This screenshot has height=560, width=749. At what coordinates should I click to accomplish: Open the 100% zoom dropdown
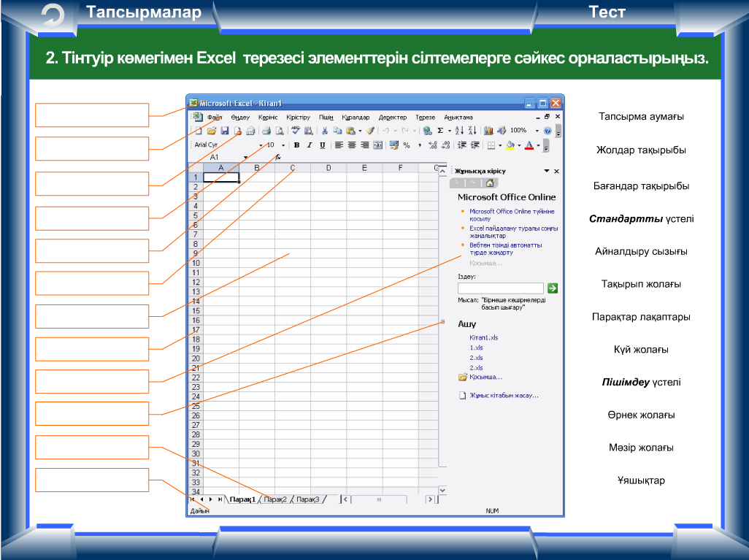(x=537, y=131)
